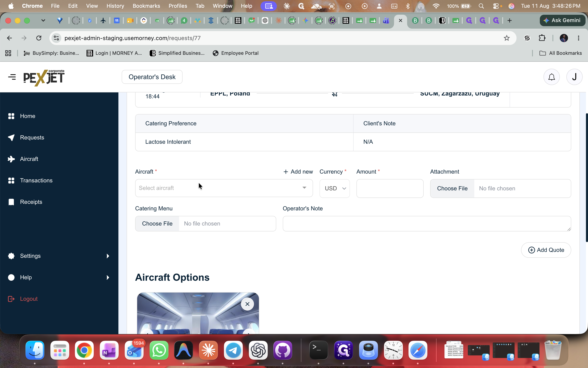This screenshot has height=368, width=588.
Task: Expand the Help sidebar submenu
Action: pos(59,277)
